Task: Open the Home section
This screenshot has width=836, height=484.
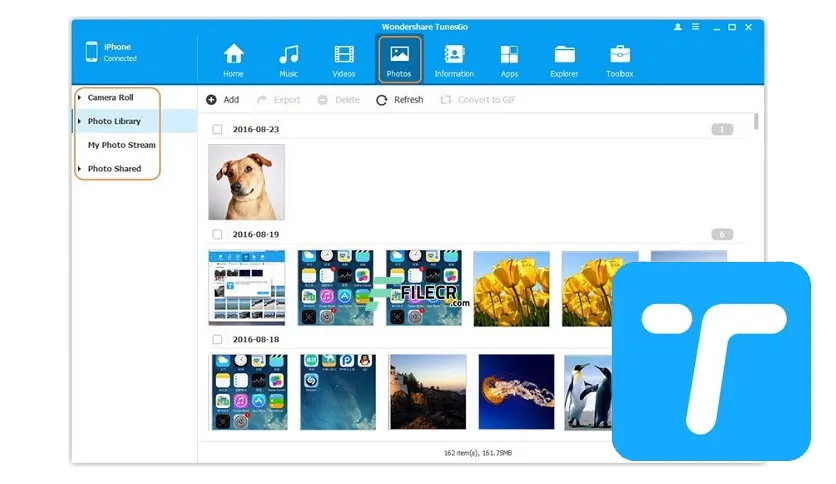Action: [x=233, y=60]
